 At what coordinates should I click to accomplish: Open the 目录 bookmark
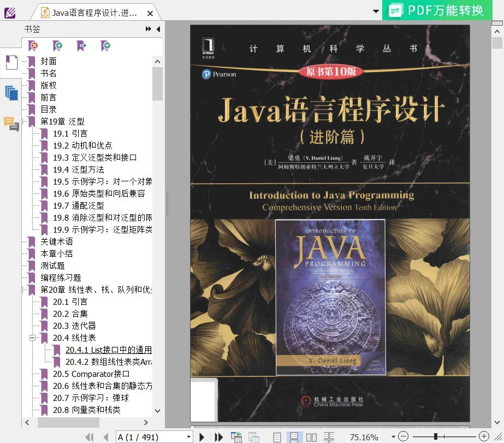coord(49,110)
